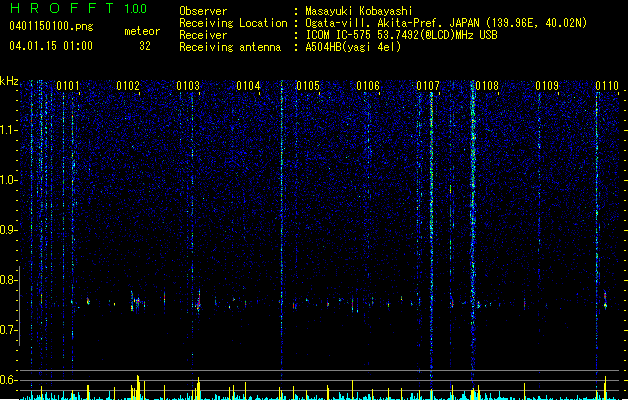Click the 0103 time marker
Image resolution: width=629 pixels, height=400 pixels.
point(188,86)
